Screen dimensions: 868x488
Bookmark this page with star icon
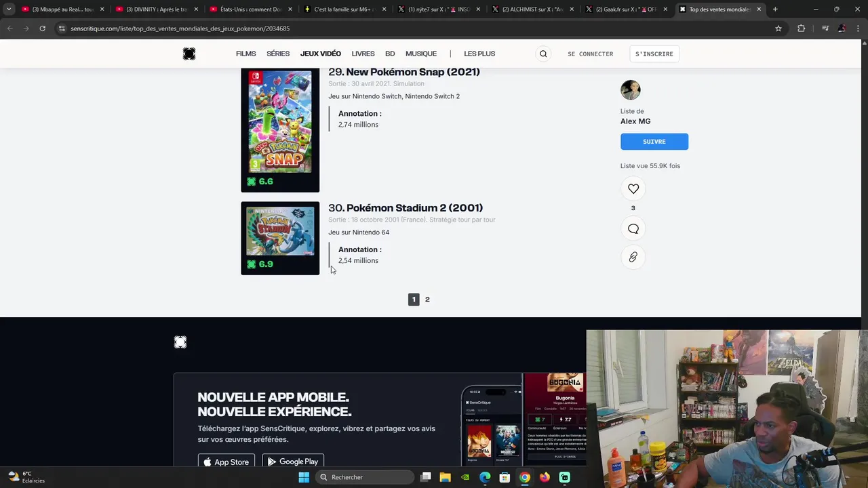[778, 28]
